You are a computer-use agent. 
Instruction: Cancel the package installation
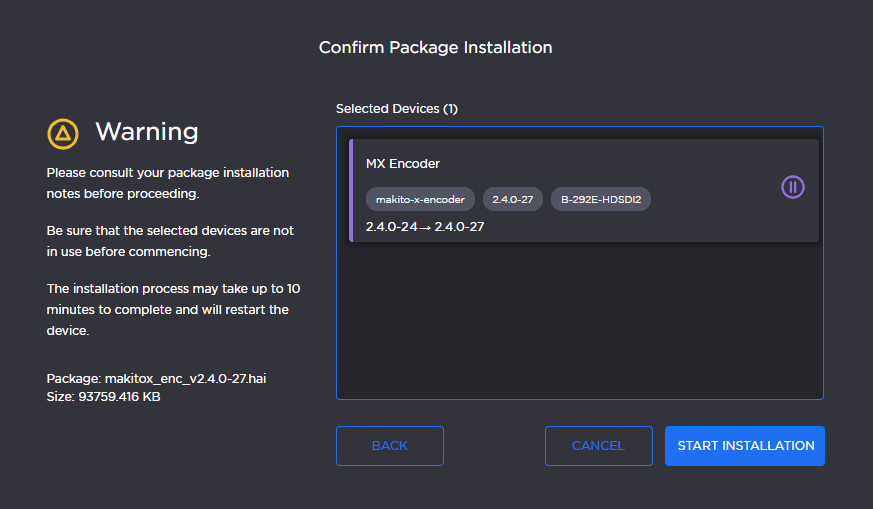click(x=598, y=446)
